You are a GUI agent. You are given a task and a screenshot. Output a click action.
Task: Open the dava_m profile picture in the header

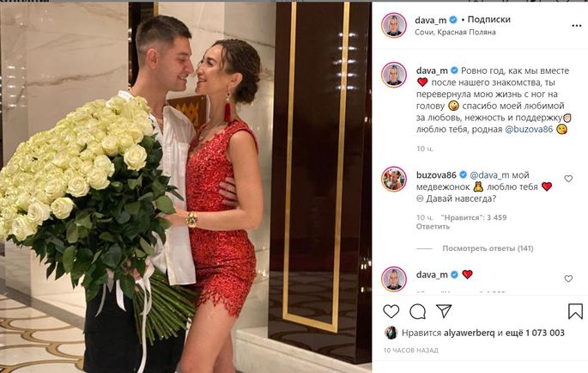[394, 26]
